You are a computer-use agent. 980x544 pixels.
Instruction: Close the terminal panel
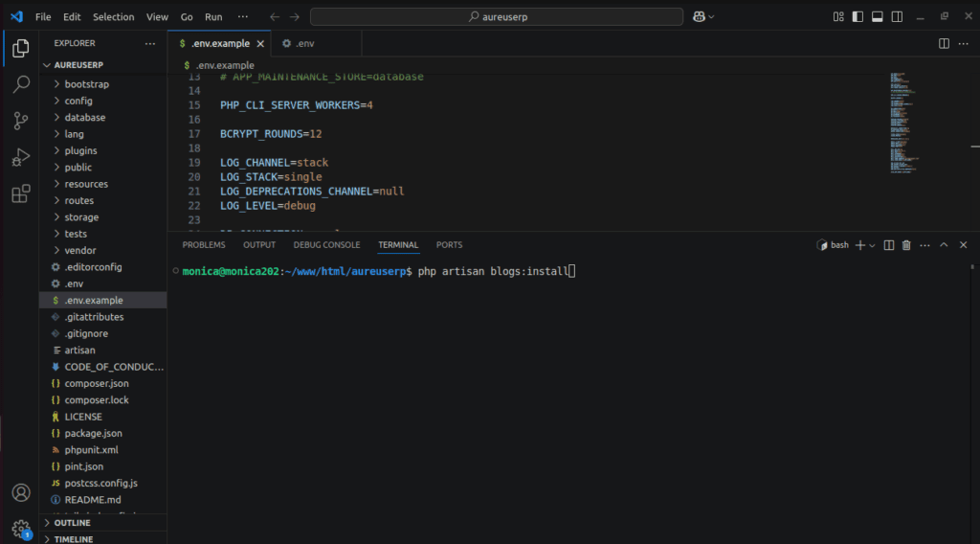click(963, 245)
